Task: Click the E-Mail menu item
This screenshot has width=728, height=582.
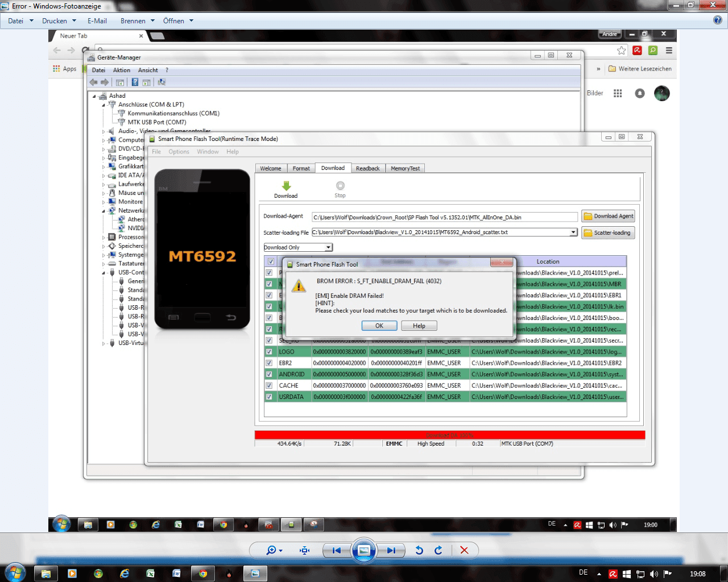Action: tap(97, 21)
